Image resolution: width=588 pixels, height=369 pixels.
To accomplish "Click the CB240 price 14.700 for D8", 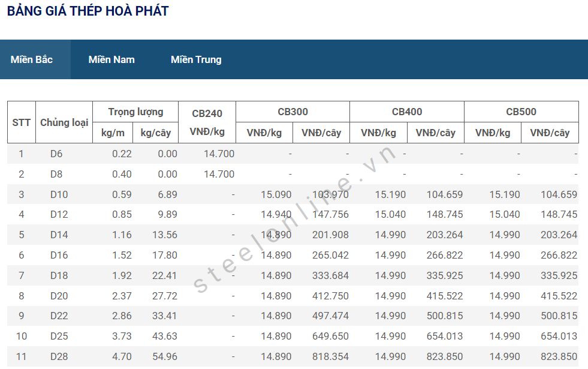I will click(219, 174).
